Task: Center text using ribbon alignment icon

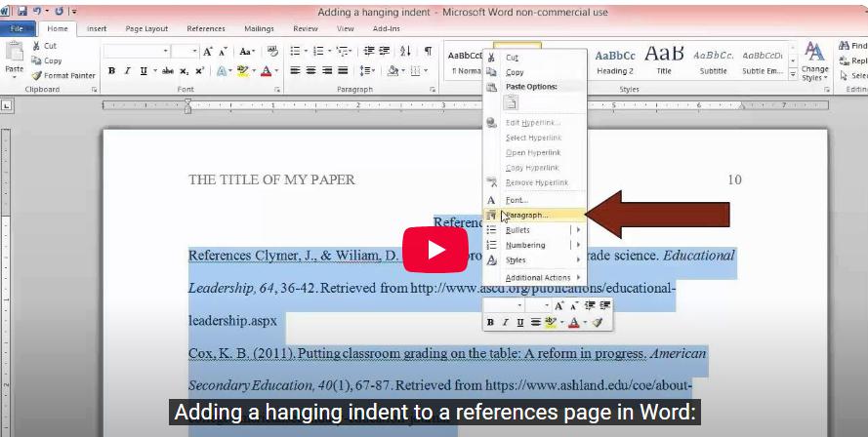Action: click(x=311, y=71)
